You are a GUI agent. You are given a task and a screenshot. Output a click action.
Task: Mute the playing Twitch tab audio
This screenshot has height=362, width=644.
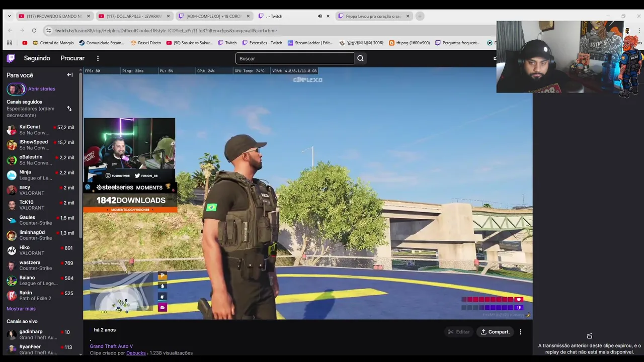coord(319,16)
